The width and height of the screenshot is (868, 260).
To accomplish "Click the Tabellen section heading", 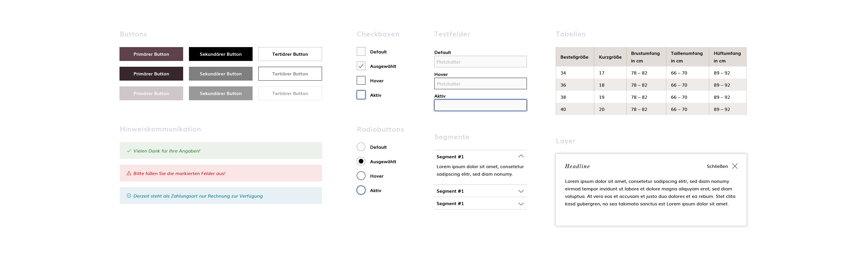I will pyautogui.click(x=571, y=34).
